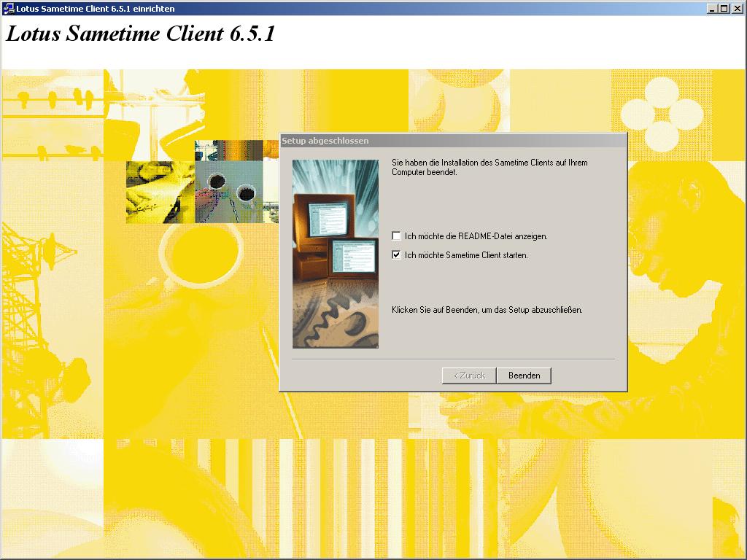Maximize the Lotus Sametime setup window
Screen dimensions: 747x560
(724, 8)
